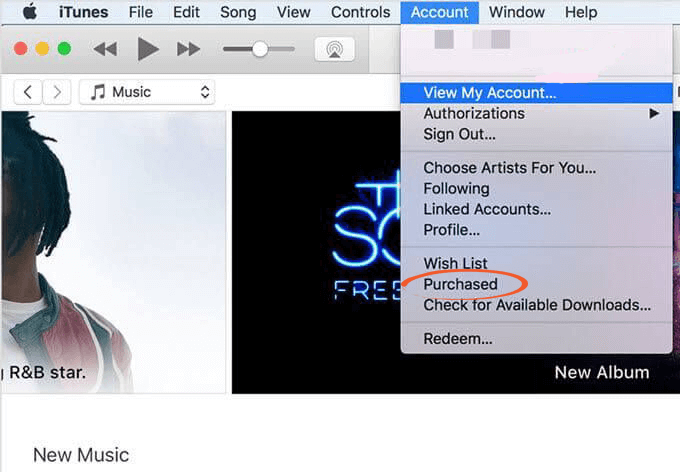Click the yellow minimize window button
The image size is (680, 472).
click(42, 49)
